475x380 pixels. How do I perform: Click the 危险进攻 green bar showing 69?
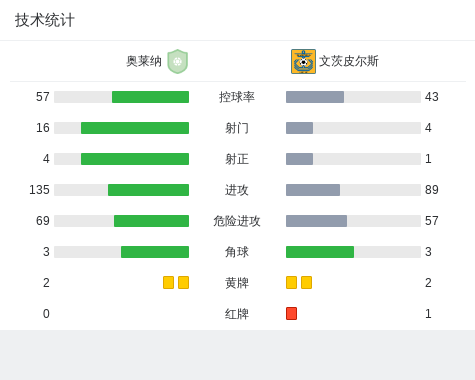pos(151,221)
